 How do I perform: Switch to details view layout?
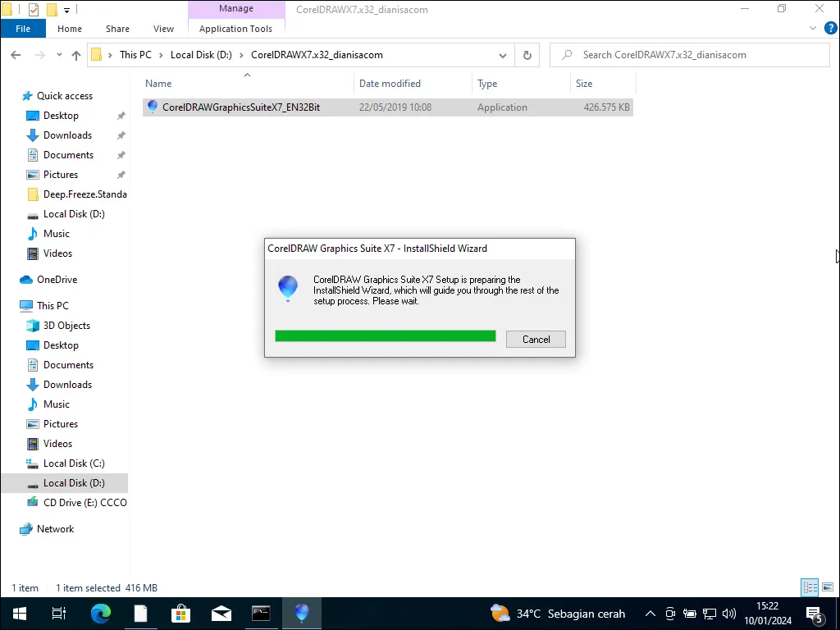point(810,587)
